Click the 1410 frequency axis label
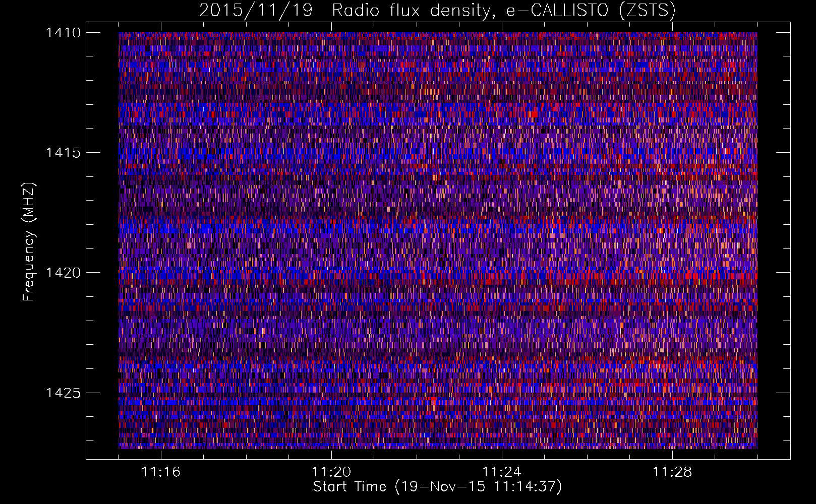This screenshot has height=504, width=816. click(x=63, y=33)
